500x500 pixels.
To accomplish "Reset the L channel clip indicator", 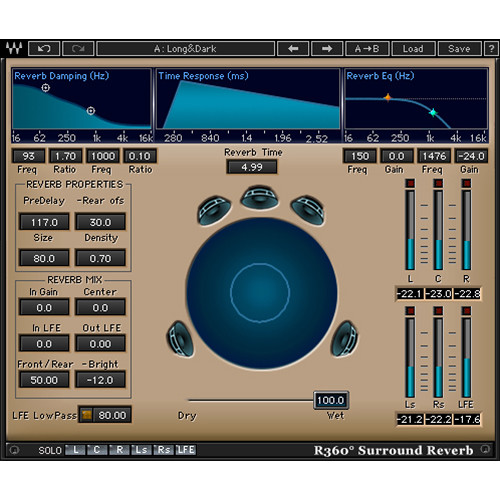I will [410, 183].
